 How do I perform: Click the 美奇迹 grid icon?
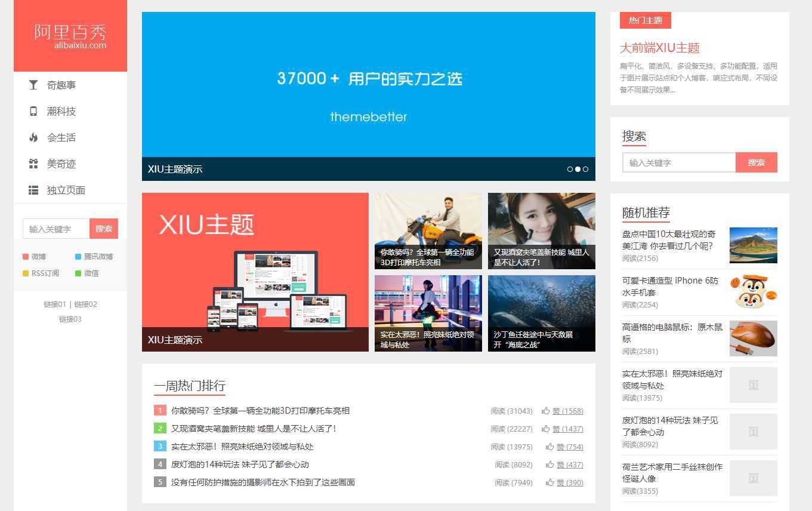[33, 164]
